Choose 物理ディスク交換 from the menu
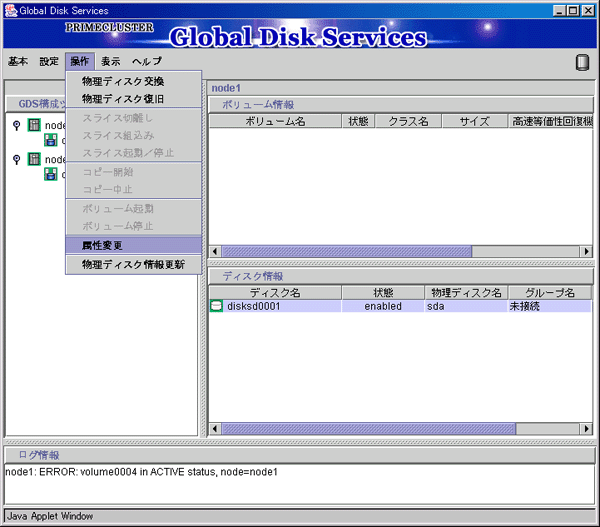600x527 pixels. (134, 81)
